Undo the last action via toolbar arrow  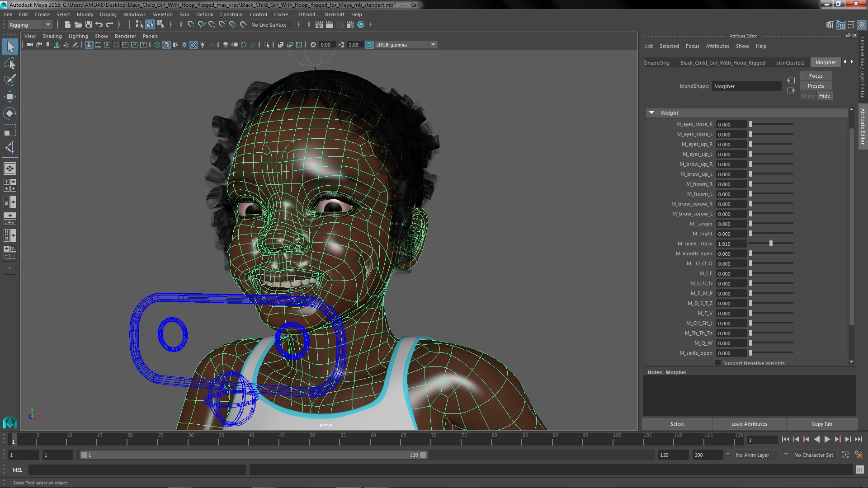coord(99,25)
